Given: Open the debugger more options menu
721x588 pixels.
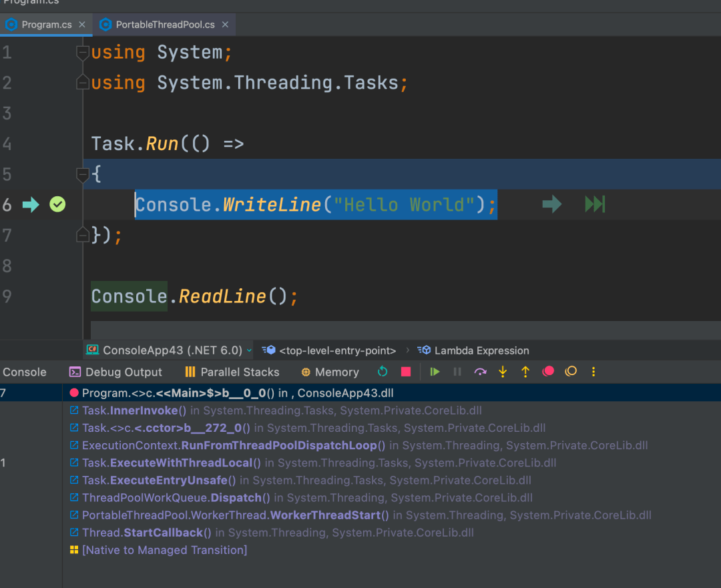Looking at the screenshot, I should (593, 372).
